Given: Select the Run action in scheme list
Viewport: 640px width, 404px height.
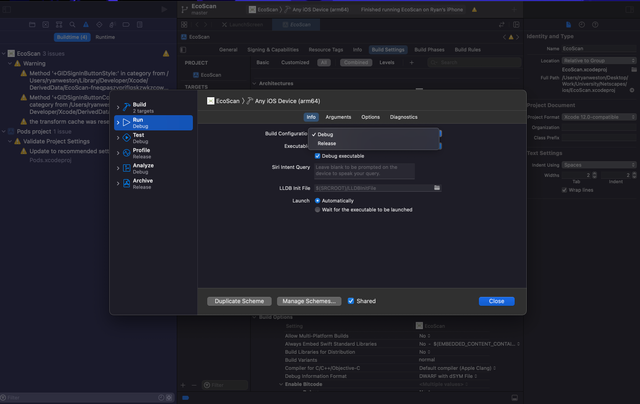Looking at the screenshot, I should tap(153, 123).
